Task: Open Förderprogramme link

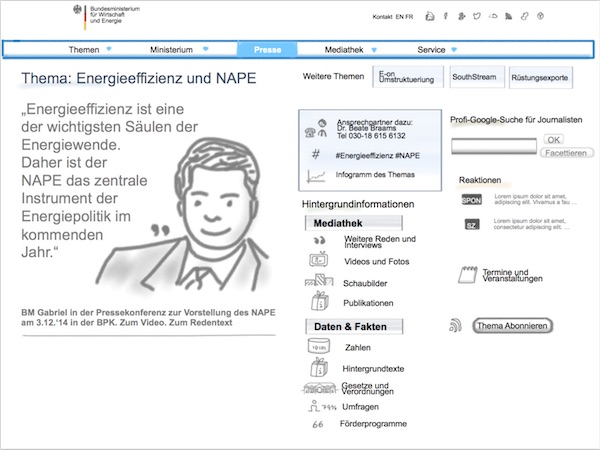Action: coord(373,424)
